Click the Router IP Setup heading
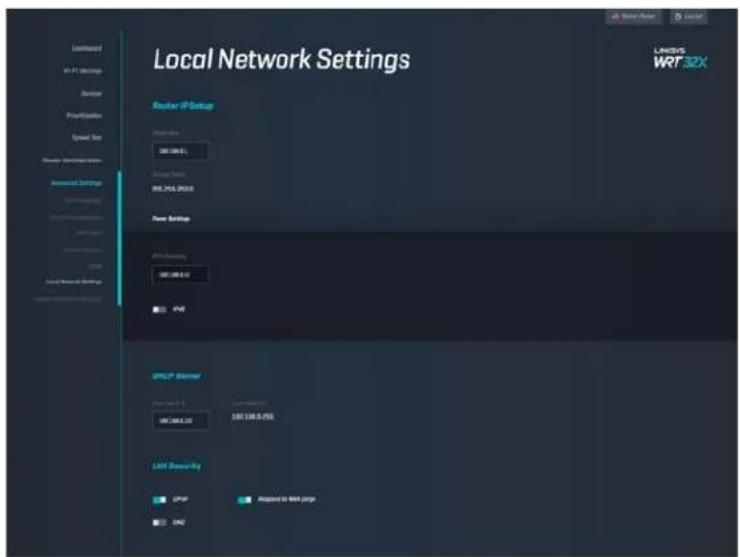The width and height of the screenshot is (740, 557). coord(183,106)
